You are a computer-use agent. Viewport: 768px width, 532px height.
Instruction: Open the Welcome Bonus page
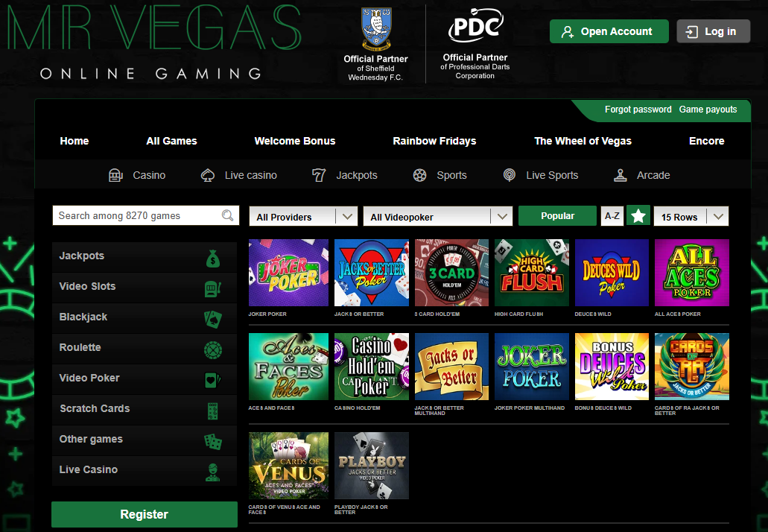click(x=295, y=141)
